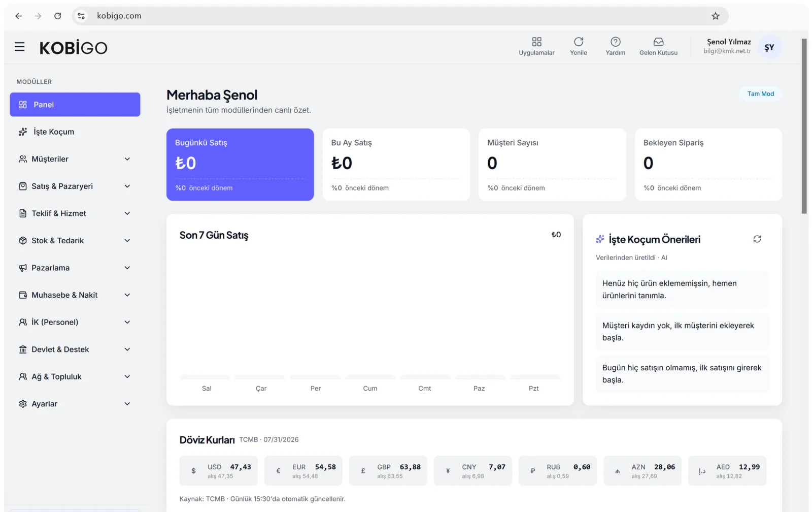Image resolution: width=812 pixels, height=512 pixels.
Task: Select the EUR 54,58 exchange rate card
Action: [x=303, y=471]
